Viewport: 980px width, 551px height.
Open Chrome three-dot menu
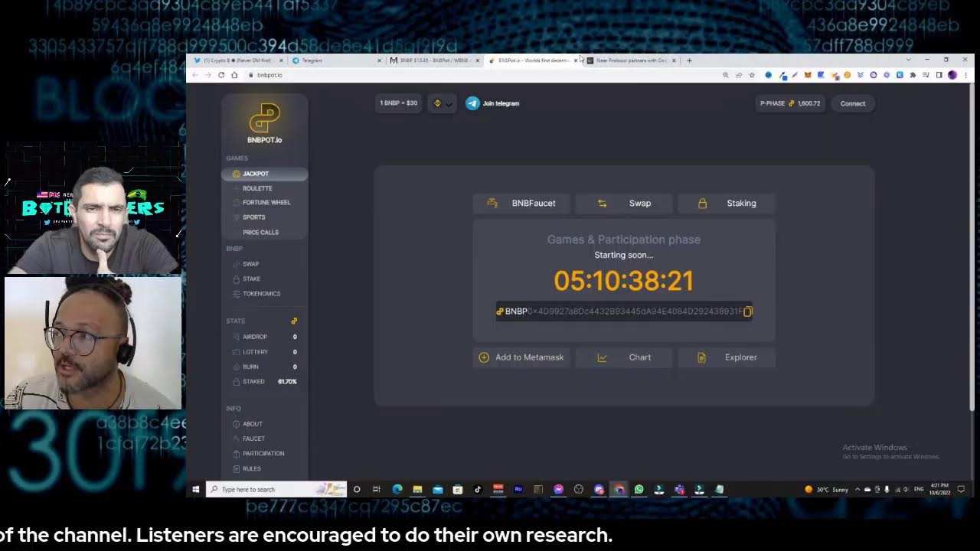(965, 75)
